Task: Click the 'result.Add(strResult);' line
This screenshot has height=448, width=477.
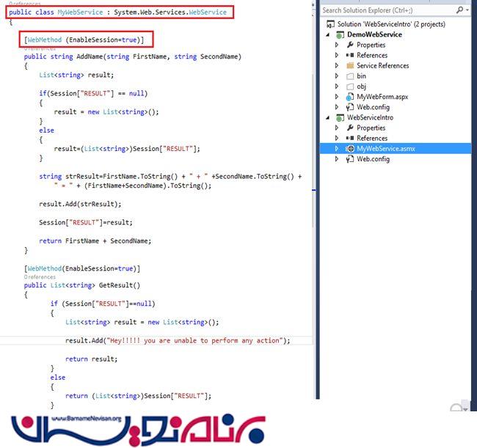Action: click(80, 204)
